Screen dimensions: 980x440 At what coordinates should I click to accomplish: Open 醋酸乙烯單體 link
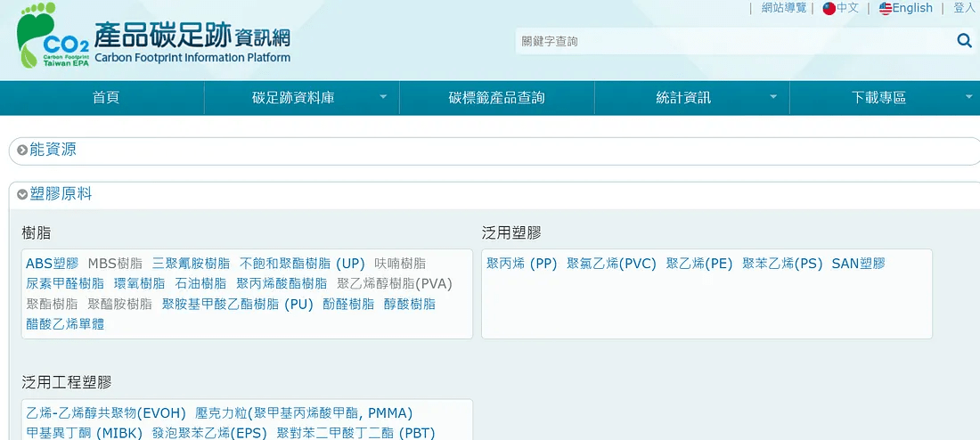click(65, 324)
